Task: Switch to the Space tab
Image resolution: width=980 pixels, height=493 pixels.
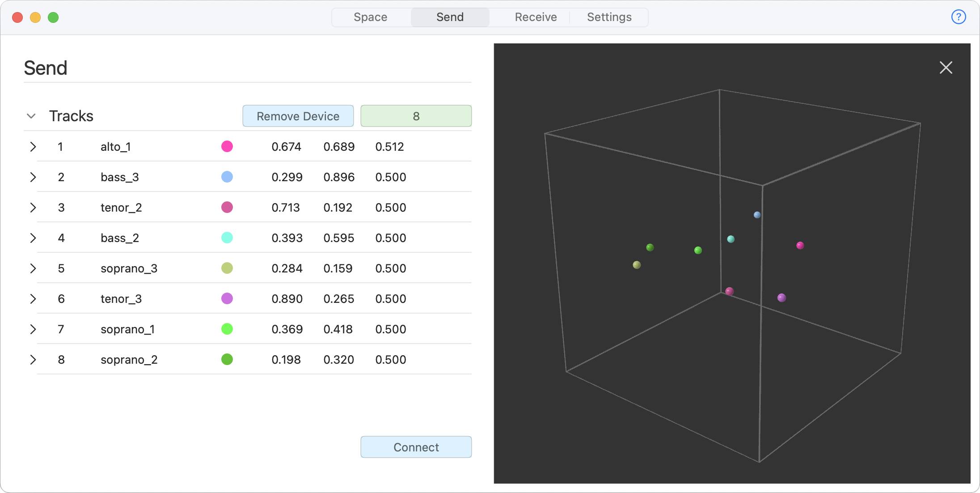Action: (370, 17)
